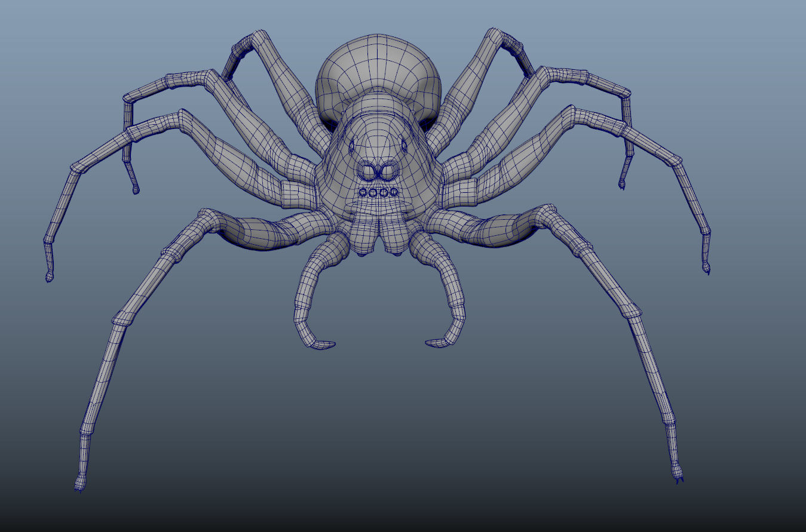Select the leftmost of the four small eyes
The height and width of the screenshot is (532, 806).
tap(363, 192)
